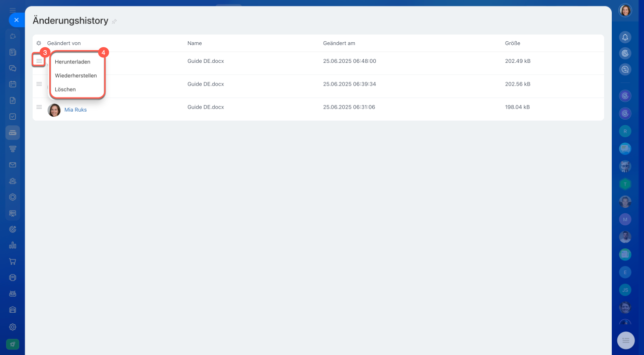Click the round menu button at bottom right
This screenshot has height=355, width=644.
coord(626,340)
